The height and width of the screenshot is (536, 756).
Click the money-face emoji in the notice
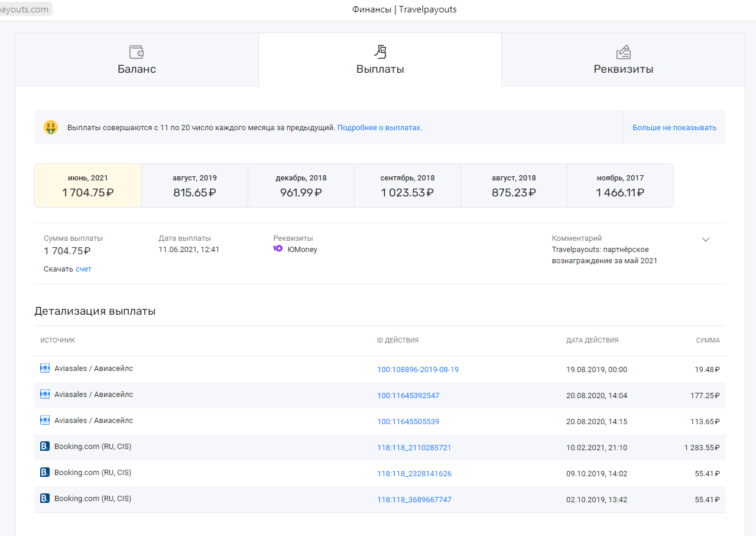51,127
